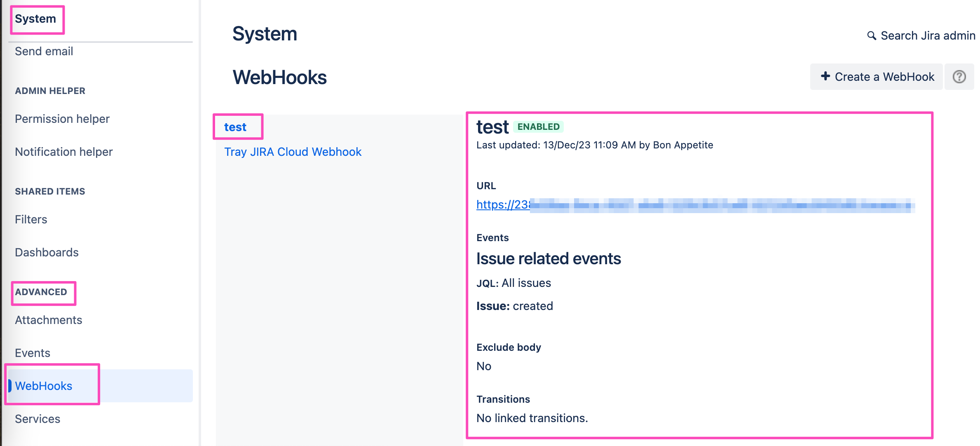Open the Tray JIRA Cloud Webhook
Image resolution: width=980 pixels, height=446 pixels.
coord(293,152)
